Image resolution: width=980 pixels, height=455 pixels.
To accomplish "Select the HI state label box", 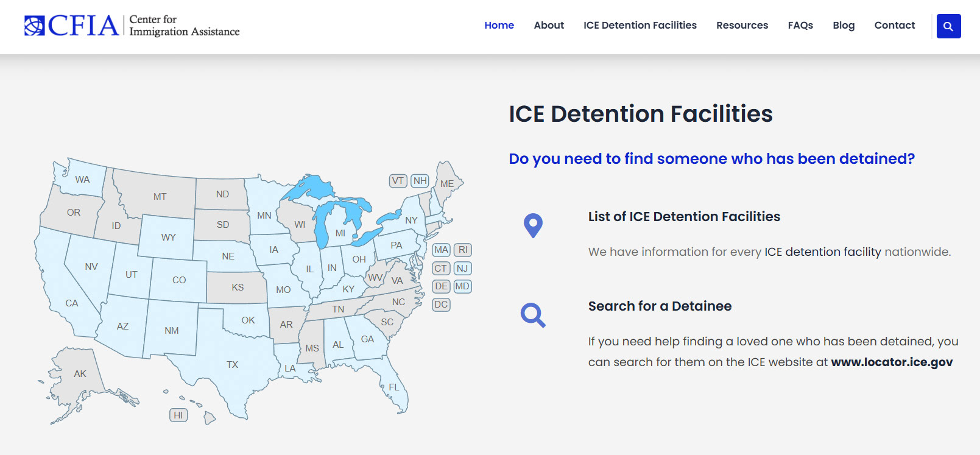I will pyautogui.click(x=178, y=415).
